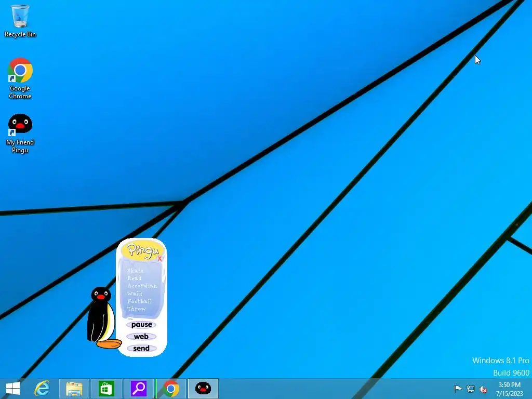This screenshot has height=399, width=532.
Task: Pick the Accordian action for Pingu
Action: tap(142, 286)
